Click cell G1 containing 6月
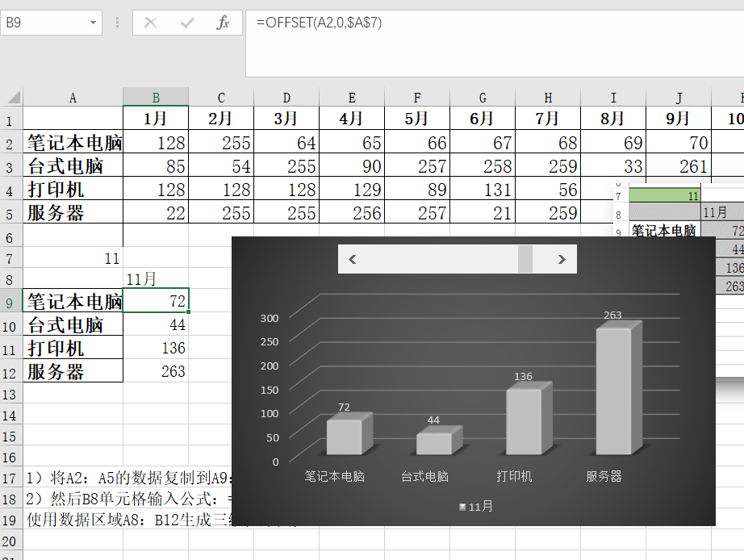 tap(482, 118)
